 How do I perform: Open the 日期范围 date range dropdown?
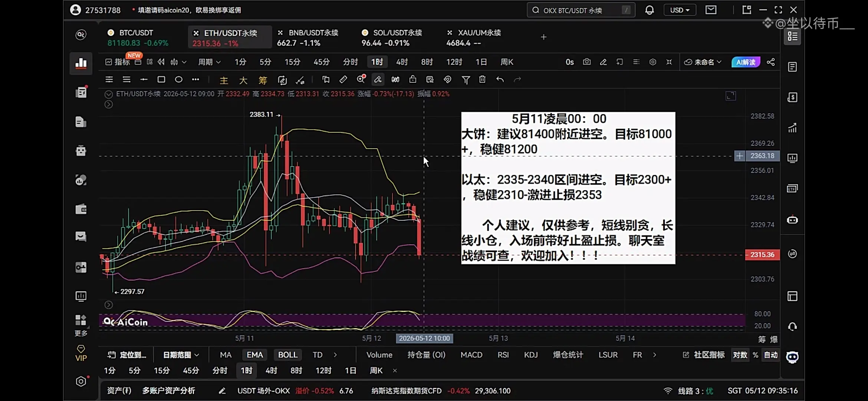(181, 355)
